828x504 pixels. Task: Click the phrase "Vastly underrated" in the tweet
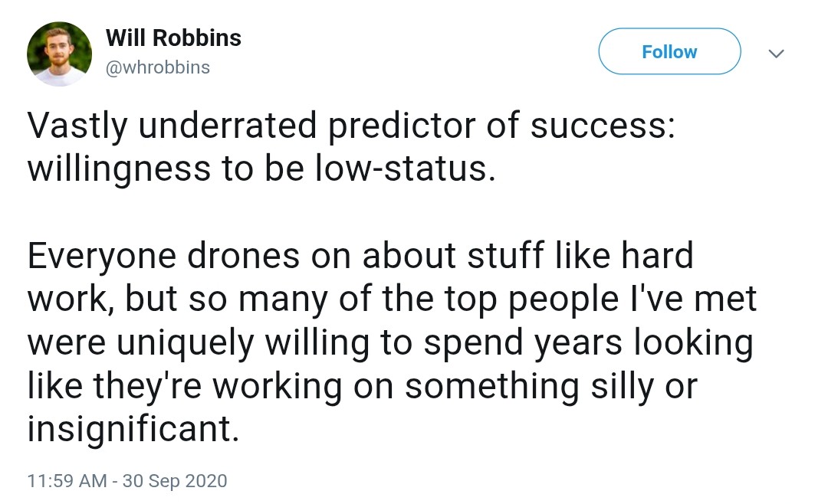pos(171,126)
